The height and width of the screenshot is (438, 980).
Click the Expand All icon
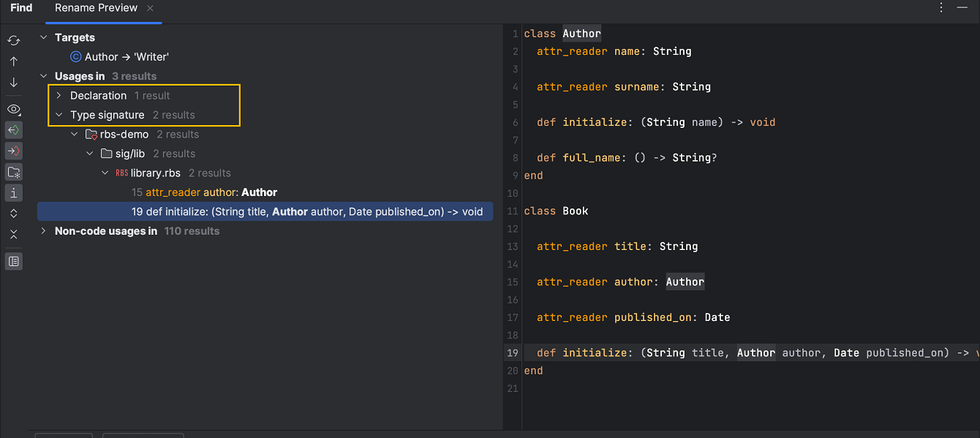[13, 214]
